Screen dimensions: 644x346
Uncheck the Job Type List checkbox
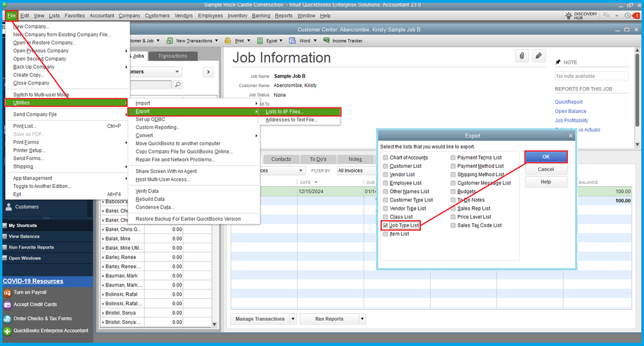(385, 225)
